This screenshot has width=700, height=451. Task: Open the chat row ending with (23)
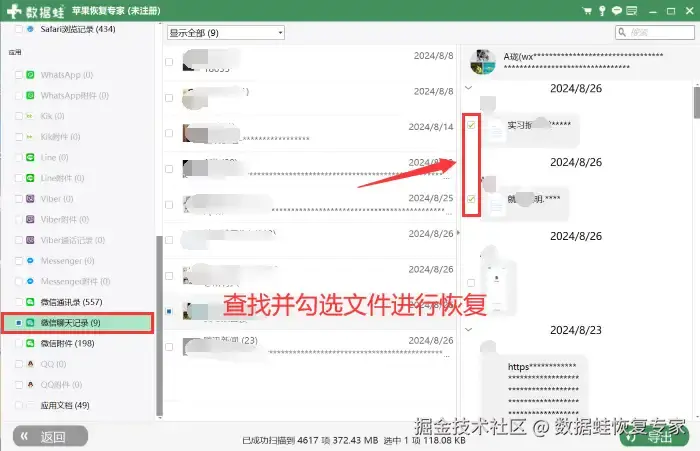[x=309, y=347]
